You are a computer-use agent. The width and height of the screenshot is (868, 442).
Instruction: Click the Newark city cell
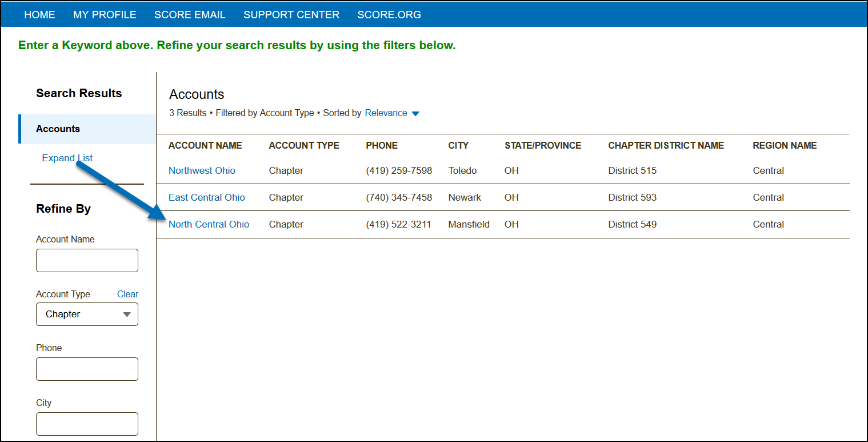(x=465, y=197)
